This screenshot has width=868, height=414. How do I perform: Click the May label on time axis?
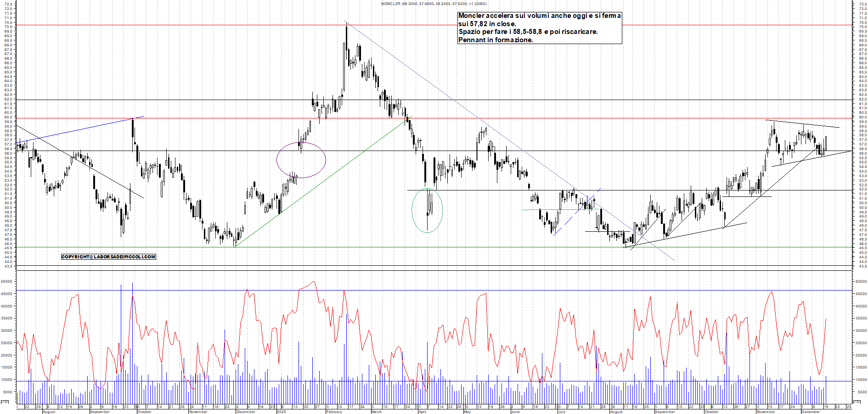[467, 412]
